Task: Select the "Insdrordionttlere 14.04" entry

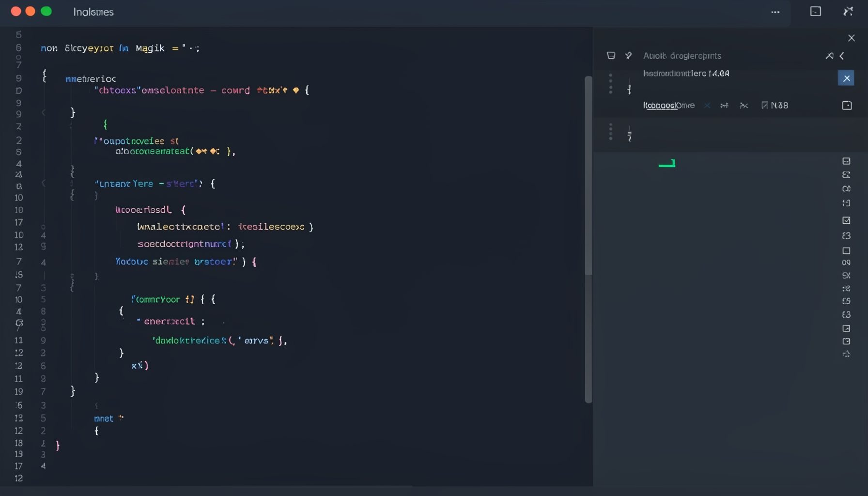Action: (x=686, y=74)
